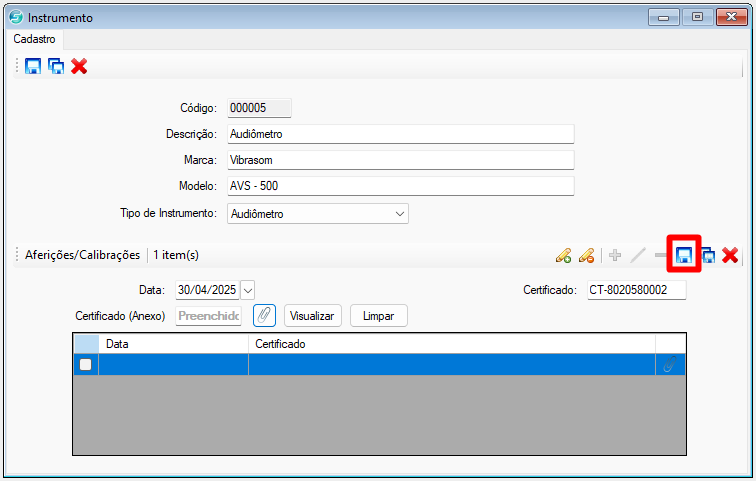Click the Descrição text field
The height and width of the screenshot is (481, 756).
click(x=399, y=134)
